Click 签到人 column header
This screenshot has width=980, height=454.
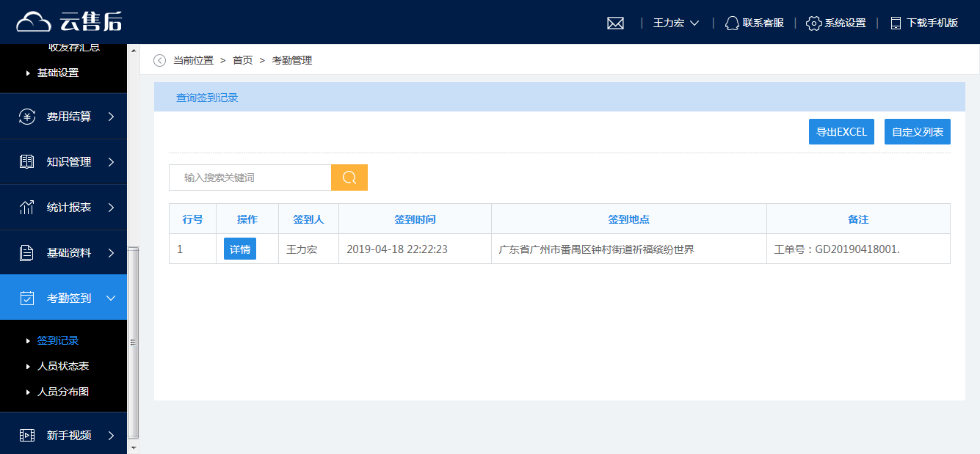pyautogui.click(x=308, y=219)
